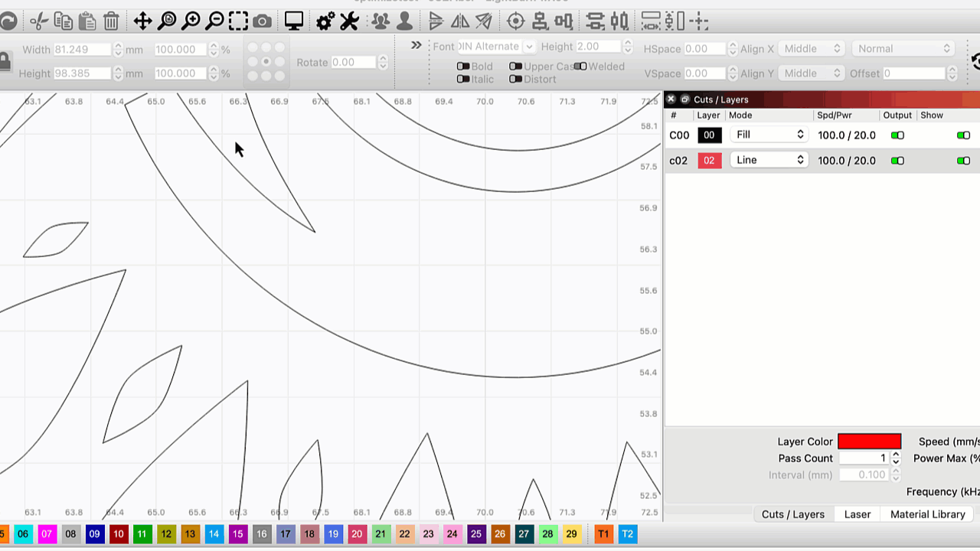
Task: Click the red 02 layer button
Action: pos(709,161)
